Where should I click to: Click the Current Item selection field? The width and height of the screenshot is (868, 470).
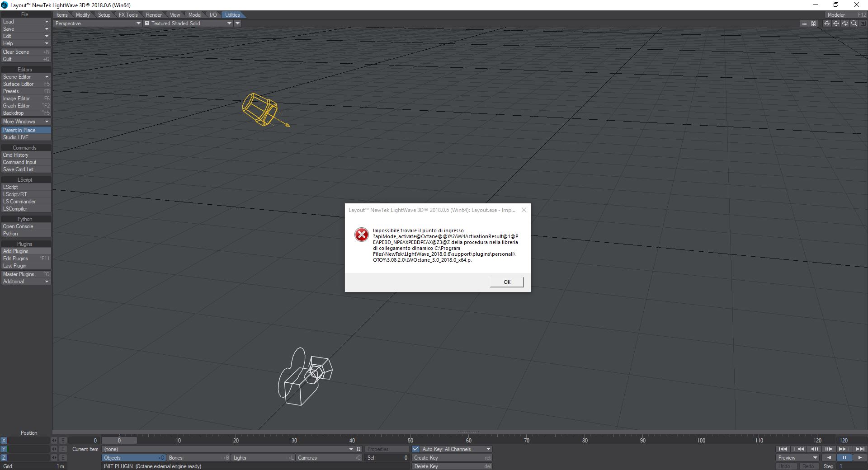coord(228,449)
